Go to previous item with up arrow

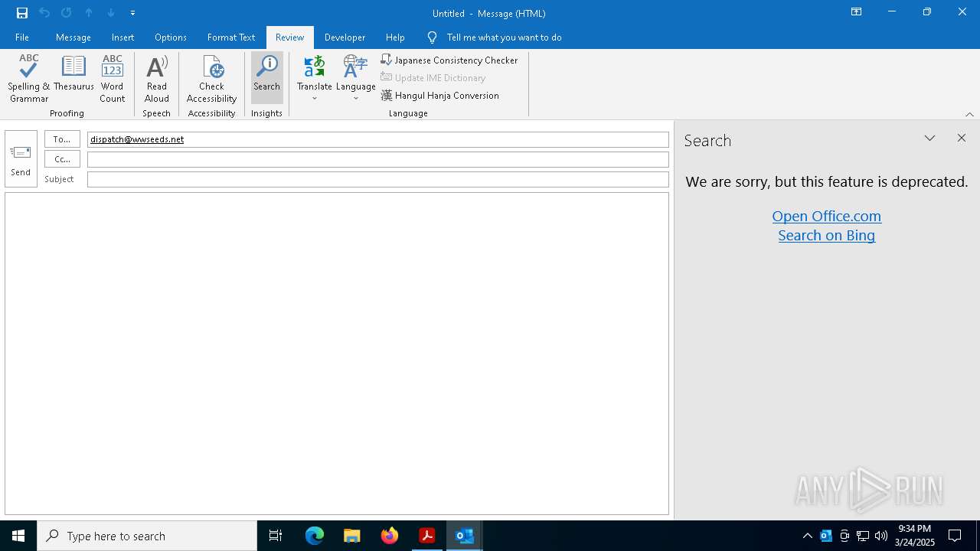(89, 13)
